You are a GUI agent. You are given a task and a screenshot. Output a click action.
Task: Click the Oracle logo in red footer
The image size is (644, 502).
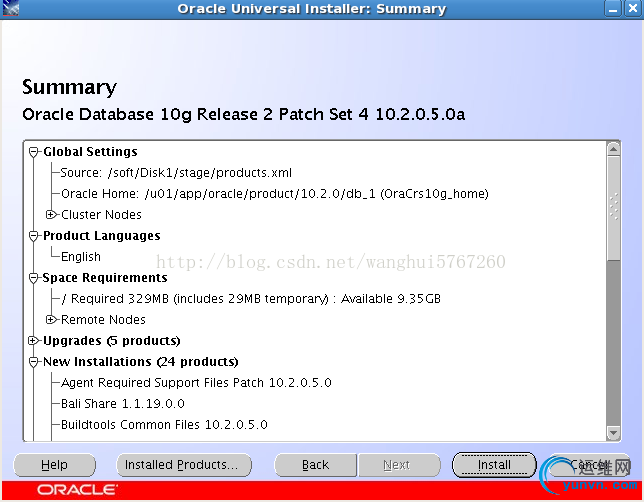click(77, 490)
